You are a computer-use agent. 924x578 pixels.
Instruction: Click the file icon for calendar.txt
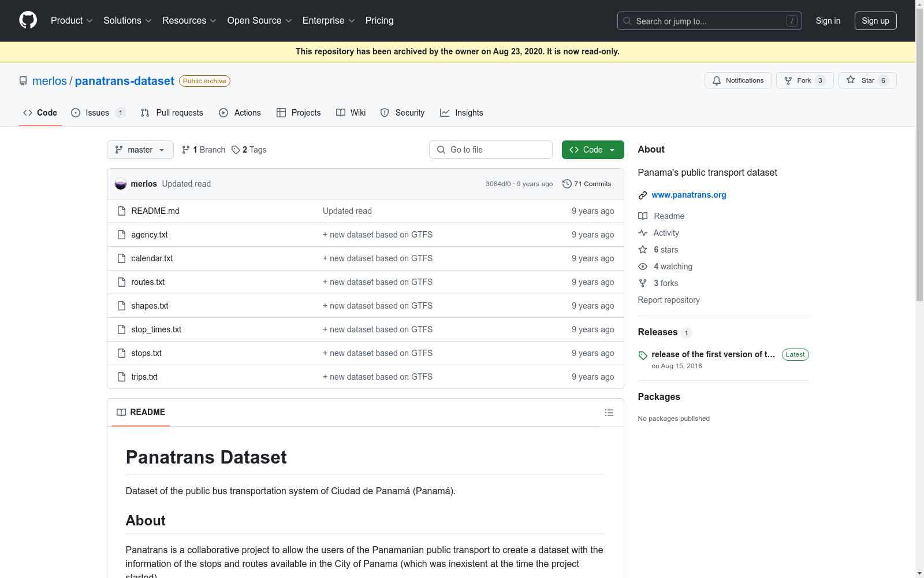(121, 258)
